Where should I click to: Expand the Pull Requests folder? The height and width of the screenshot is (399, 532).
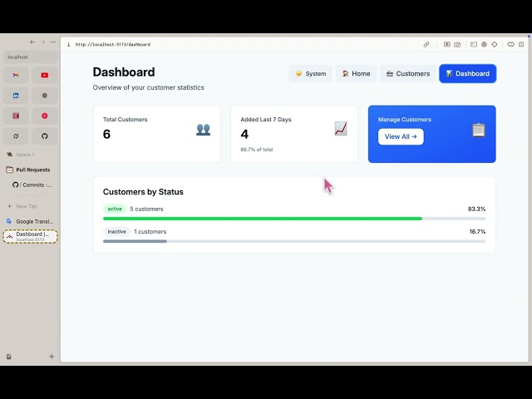(30, 170)
